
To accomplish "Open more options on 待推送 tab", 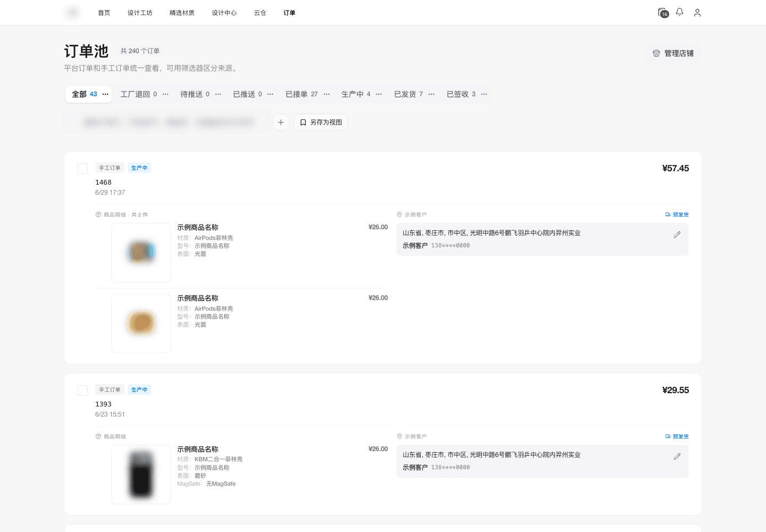I will 218,94.
